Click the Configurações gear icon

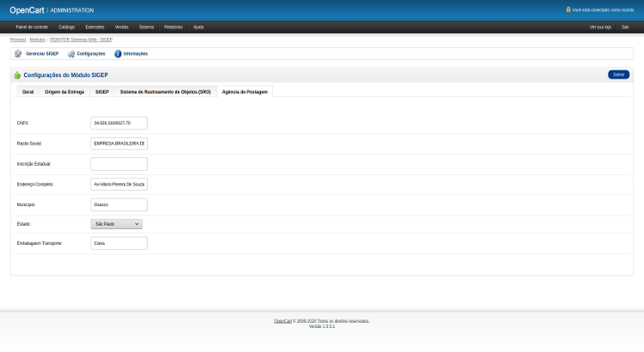(x=71, y=54)
